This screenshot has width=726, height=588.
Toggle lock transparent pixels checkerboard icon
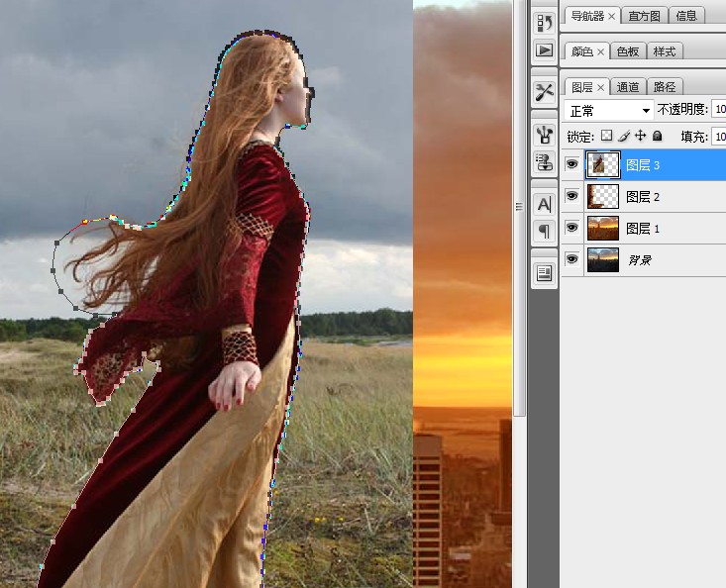606,136
